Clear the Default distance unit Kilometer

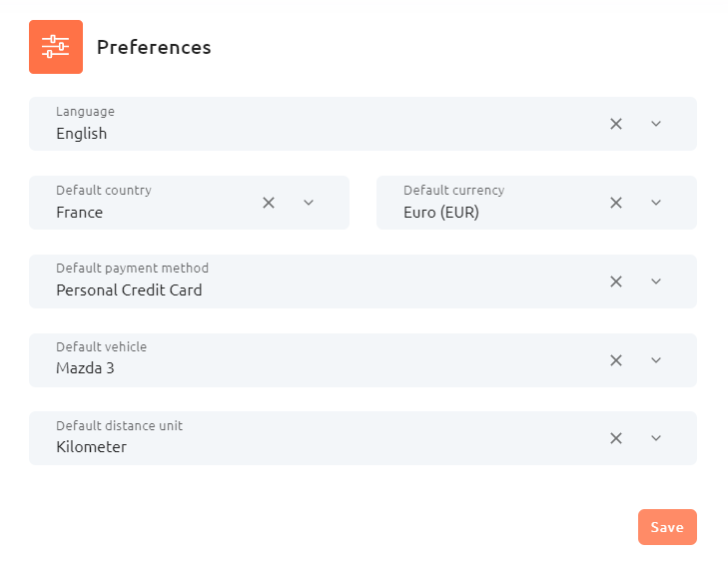tap(615, 438)
